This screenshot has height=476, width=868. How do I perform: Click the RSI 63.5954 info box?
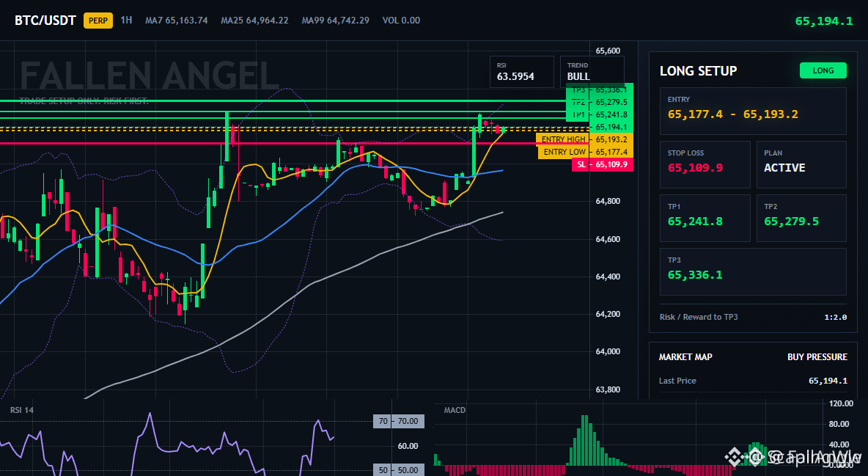click(x=521, y=72)
